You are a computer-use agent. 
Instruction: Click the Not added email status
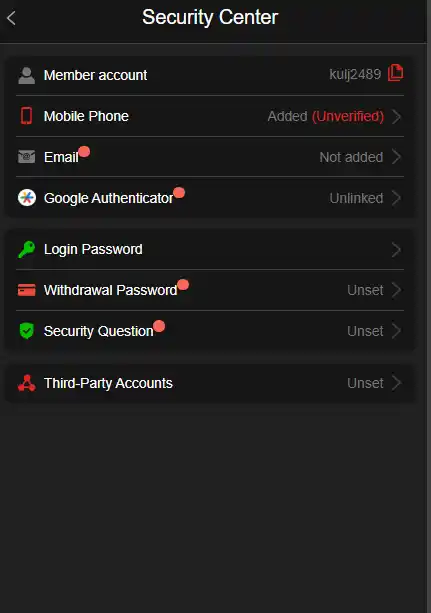pos(351,157)
